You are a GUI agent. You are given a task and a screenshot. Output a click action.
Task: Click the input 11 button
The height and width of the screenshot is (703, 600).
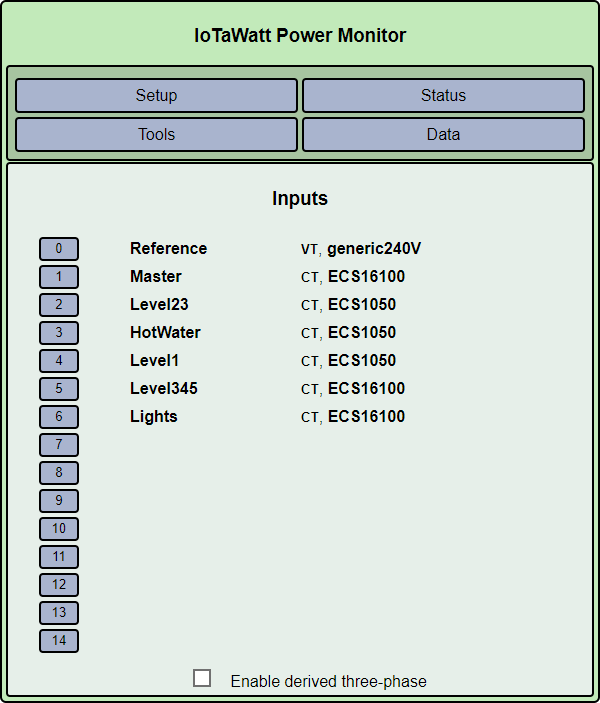tap(59, 557)
